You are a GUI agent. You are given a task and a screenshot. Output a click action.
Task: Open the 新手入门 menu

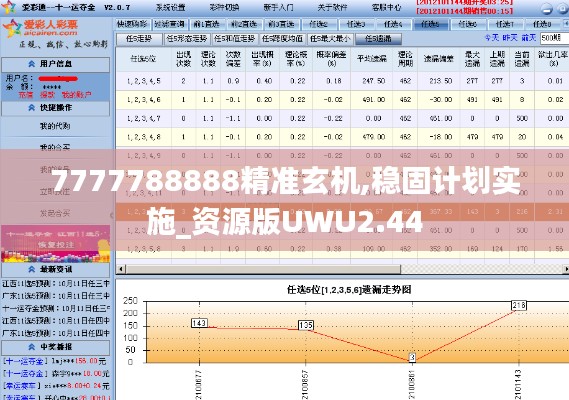[x=278, y=7]
